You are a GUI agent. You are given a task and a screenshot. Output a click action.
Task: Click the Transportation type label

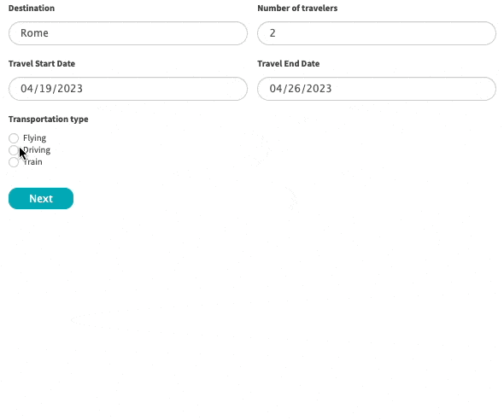click(x=48, y=120)
